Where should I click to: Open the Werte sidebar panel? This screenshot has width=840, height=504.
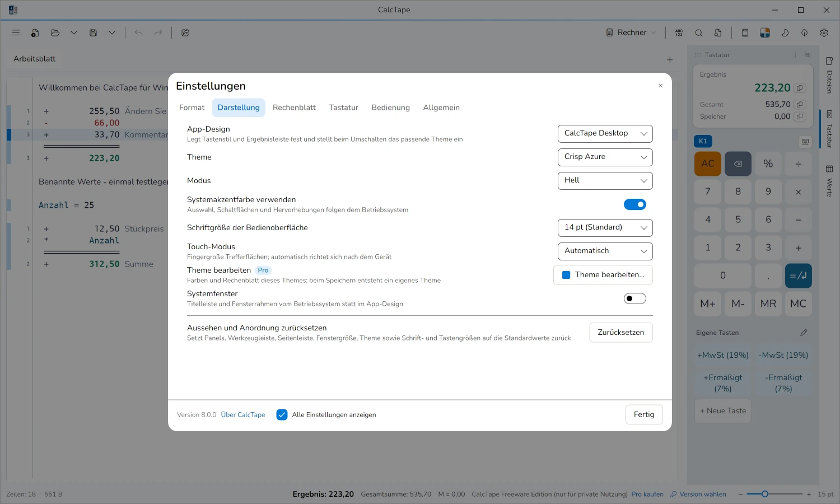pos(829,181)
